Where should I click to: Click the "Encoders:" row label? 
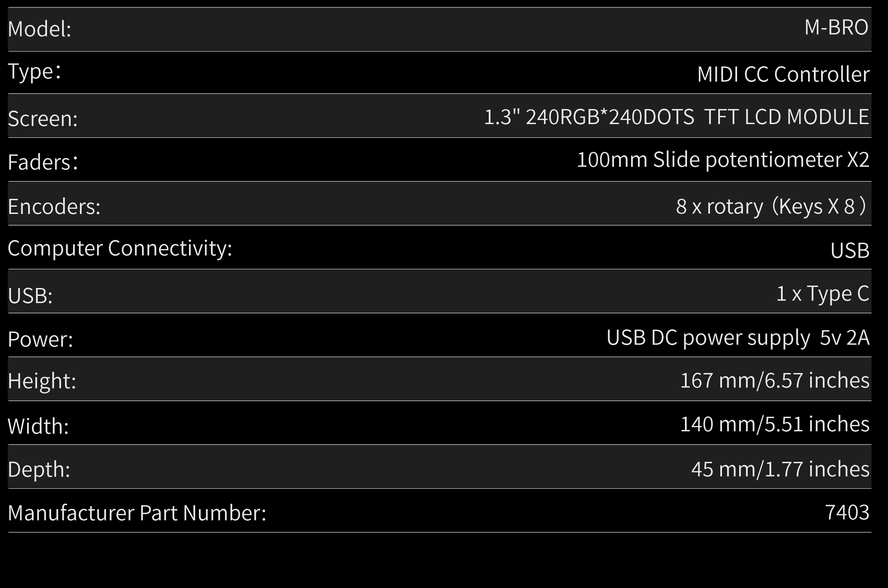[x=54, y=206]
